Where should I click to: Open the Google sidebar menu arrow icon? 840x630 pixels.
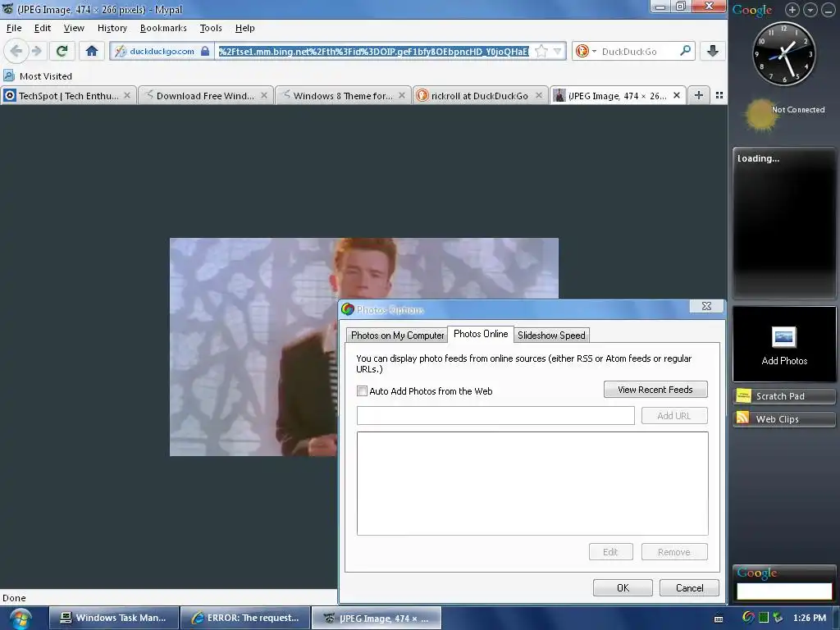point(810,10)
